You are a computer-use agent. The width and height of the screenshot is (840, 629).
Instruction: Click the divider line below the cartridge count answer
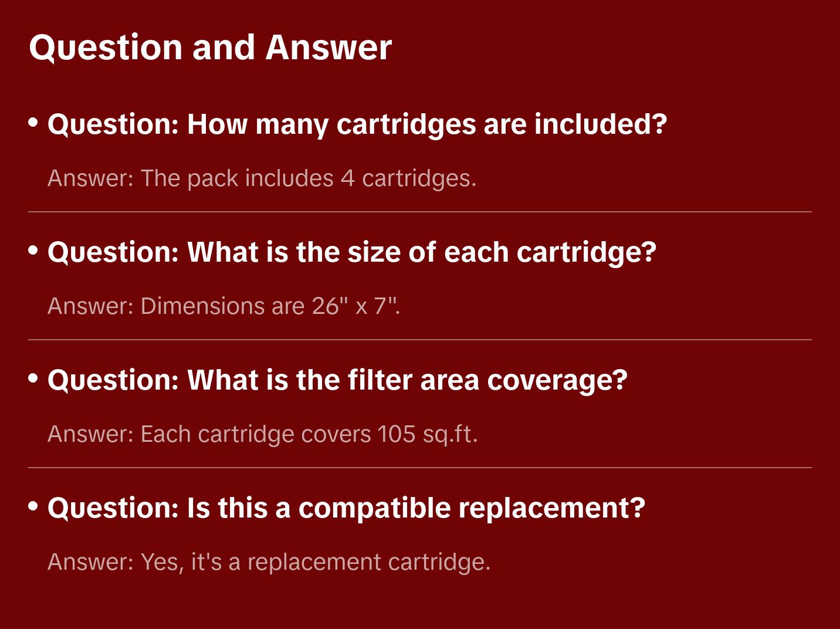420,212
